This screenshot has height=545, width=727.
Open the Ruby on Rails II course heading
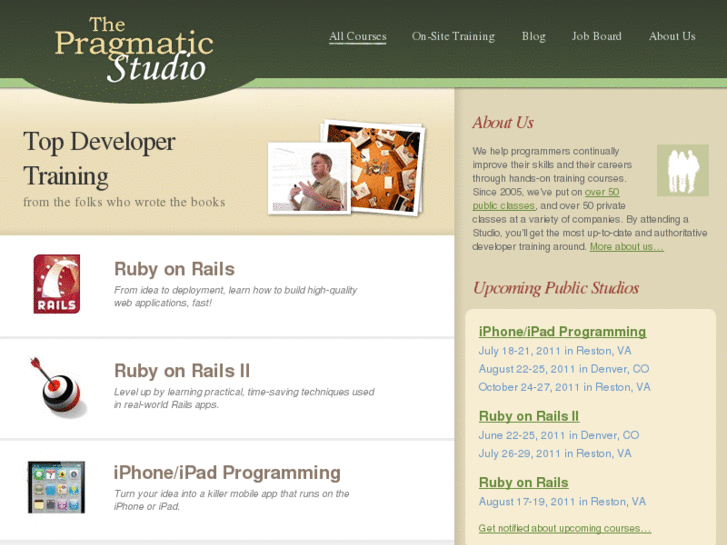[182, 371]
